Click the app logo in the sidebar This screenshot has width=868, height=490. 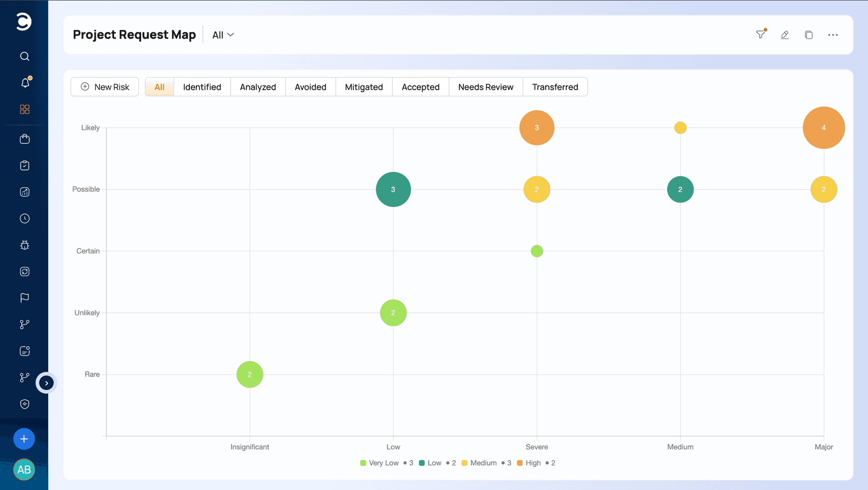(x=24, y=22)
